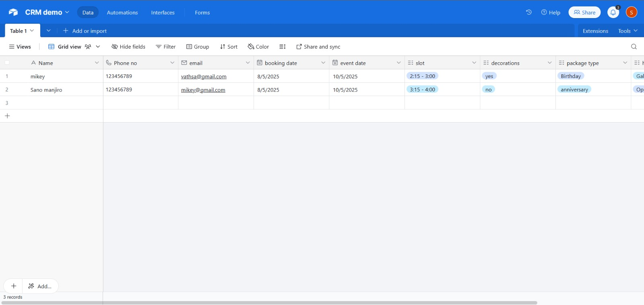Click the Share button

[584, 12]
